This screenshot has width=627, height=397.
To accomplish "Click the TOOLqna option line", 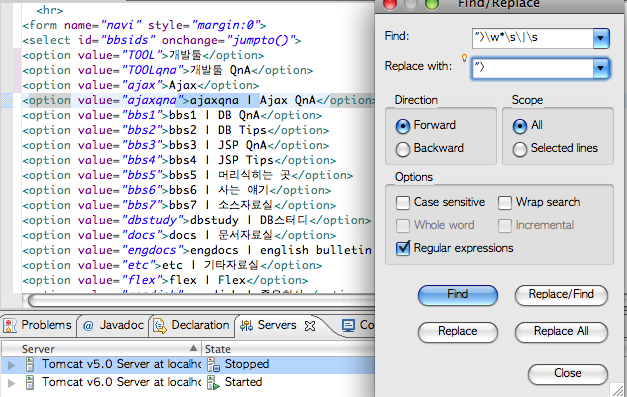I will point(168,70).
